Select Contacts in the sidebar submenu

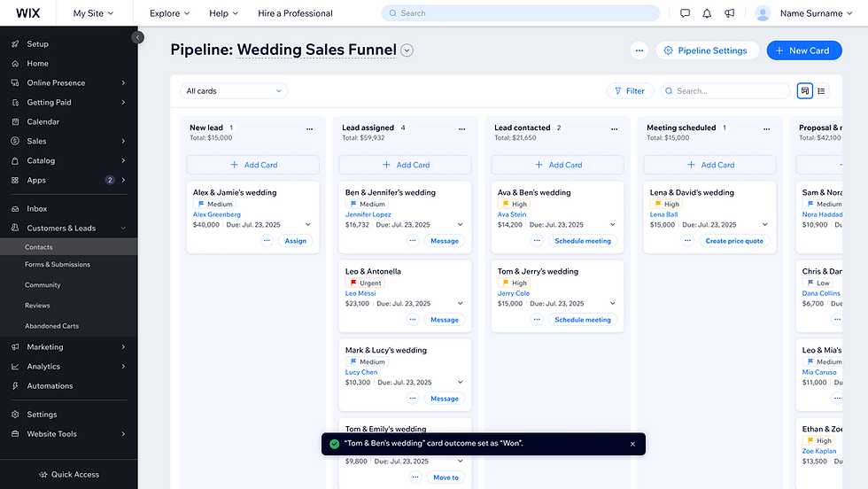(x=69, y=247)
